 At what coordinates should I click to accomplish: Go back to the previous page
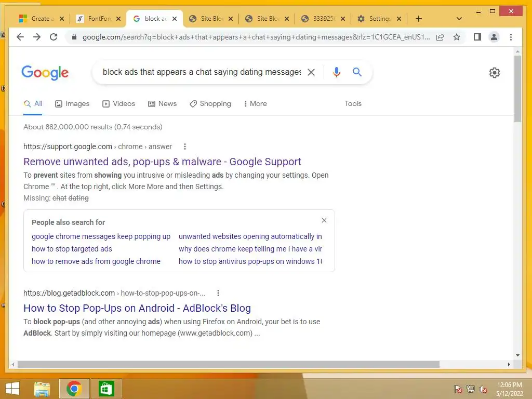click(20, 37)
